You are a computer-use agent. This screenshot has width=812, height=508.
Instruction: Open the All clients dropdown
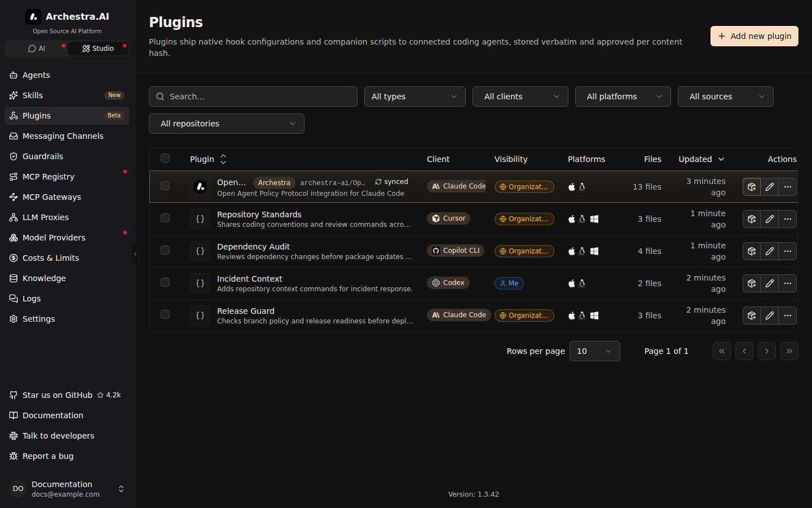[520, 97]
